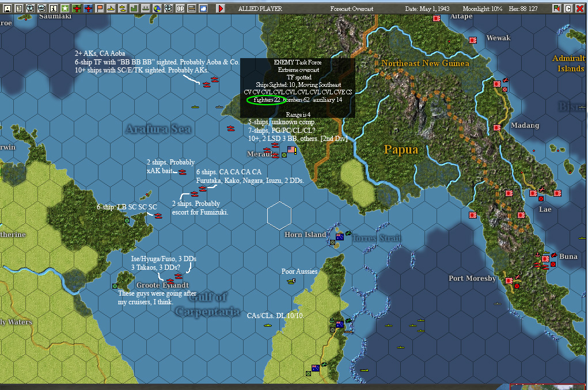This screenshot has width=588, height=390.
Task: Open the green port/ship on water icon
Action: (x=146, y=8)
